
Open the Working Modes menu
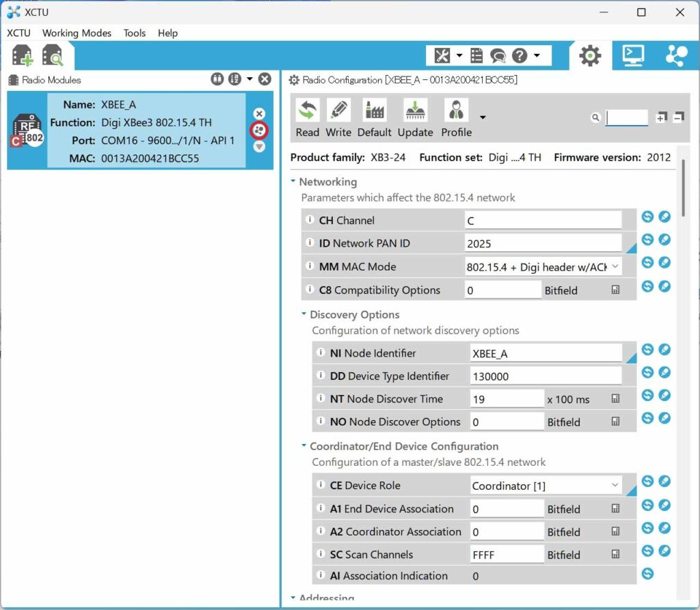point(77,33)
